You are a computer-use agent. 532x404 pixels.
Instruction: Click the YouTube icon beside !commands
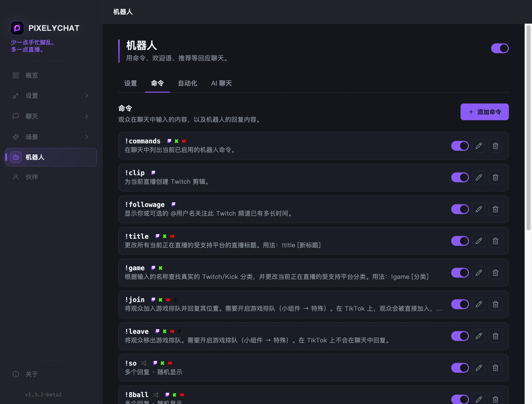[184, 141]
